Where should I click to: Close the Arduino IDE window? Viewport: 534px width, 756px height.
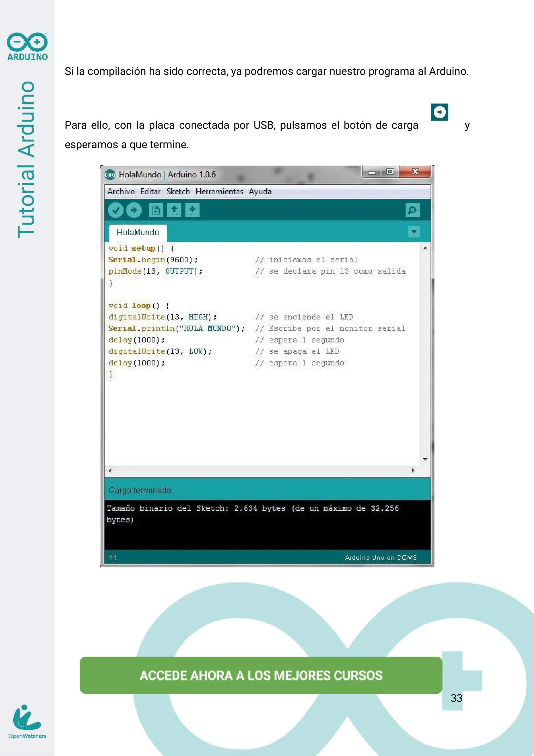tap(415, 172)
